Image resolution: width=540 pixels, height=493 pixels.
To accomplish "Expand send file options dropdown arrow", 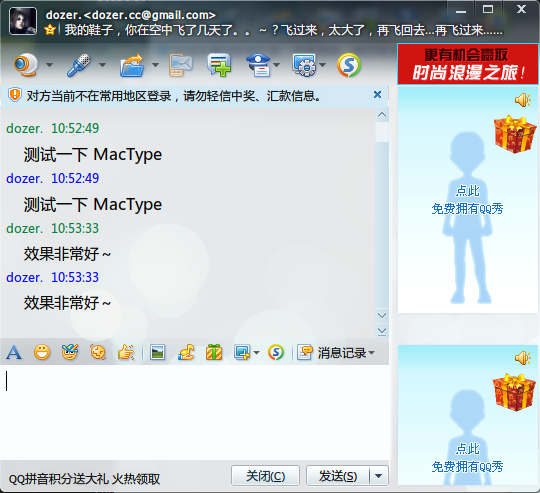I will click(156, 64).
